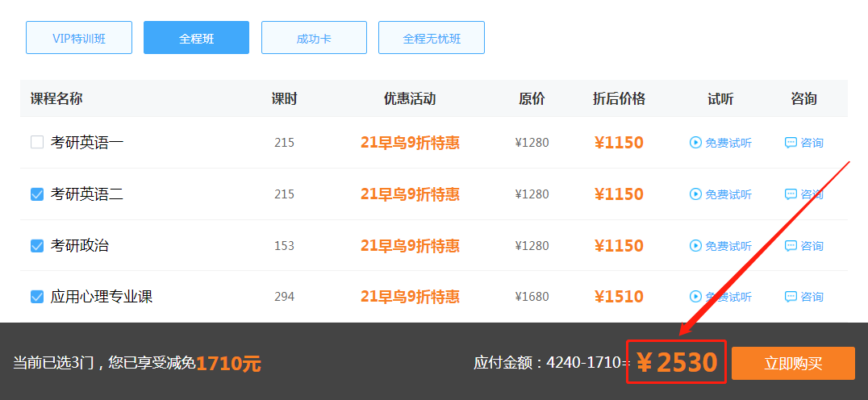Screen dimensions: 868x400
Task: Click play icon for 考研政治 free trial
Action: click(695, 246)
